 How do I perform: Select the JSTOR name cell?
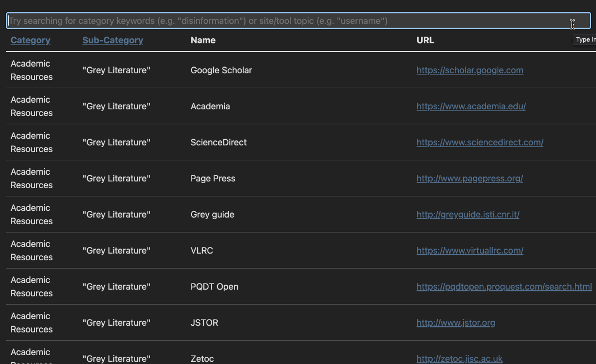pos(204,322)
